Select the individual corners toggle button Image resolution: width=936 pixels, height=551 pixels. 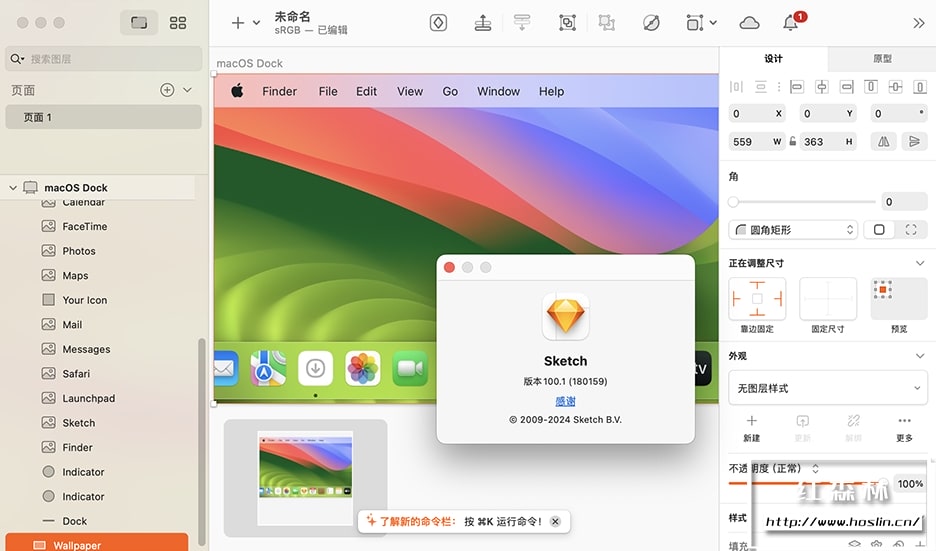pyautogui.click(x=911, y=230)
